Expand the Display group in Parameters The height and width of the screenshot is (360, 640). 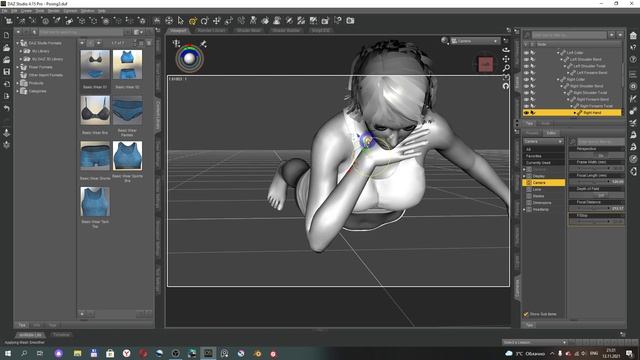point(525,176)
